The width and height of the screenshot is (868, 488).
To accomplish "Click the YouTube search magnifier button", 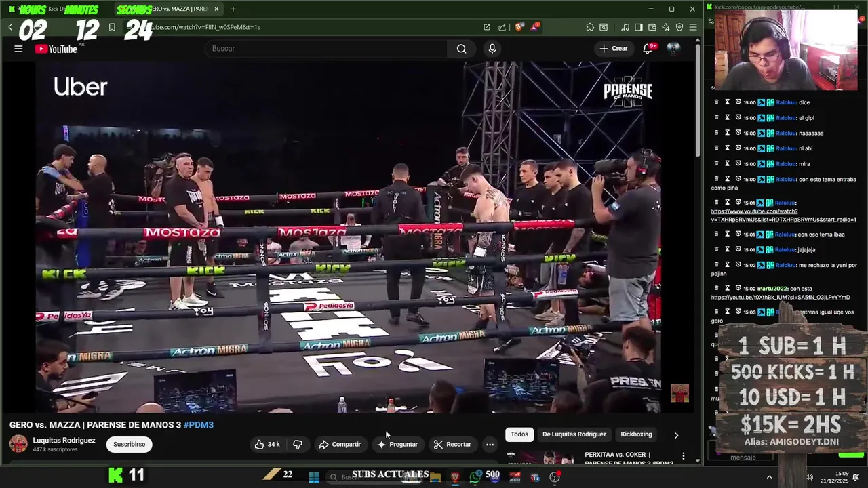I will point(461,49).
